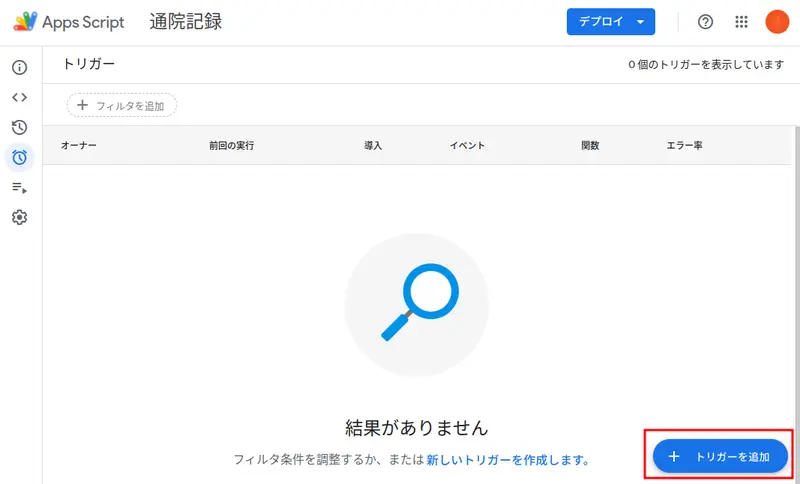
Task: Open the Overview info icon in sidebar
Action: (19, 68)
